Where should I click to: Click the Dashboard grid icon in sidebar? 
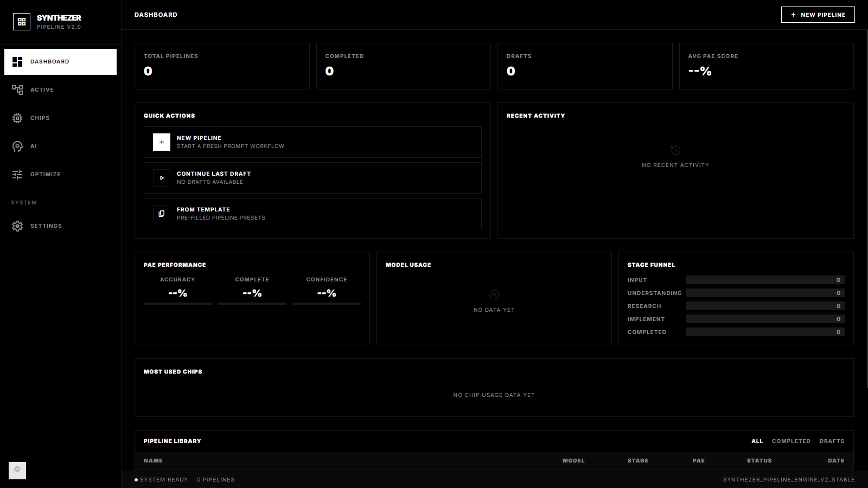[x=17, y=61]
